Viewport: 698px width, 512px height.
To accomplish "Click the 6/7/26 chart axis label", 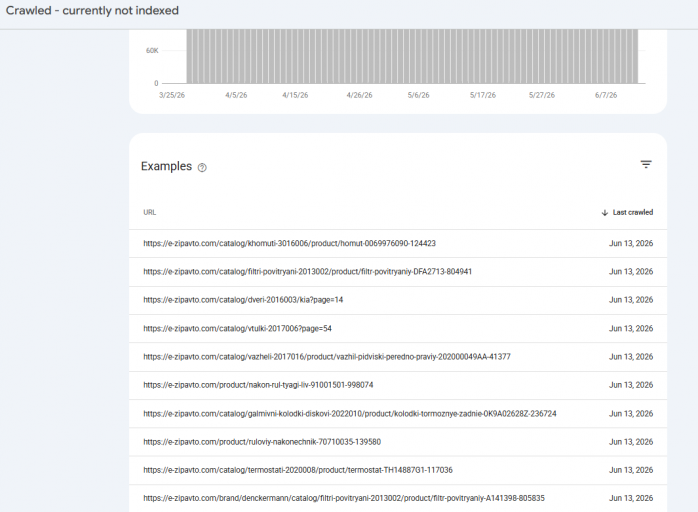I will pyautogui.click(x=606, y=95).
